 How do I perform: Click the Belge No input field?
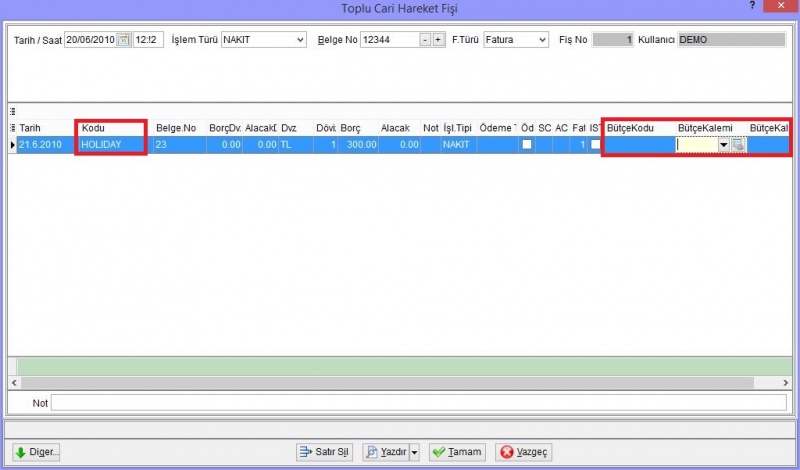point(390,40)
